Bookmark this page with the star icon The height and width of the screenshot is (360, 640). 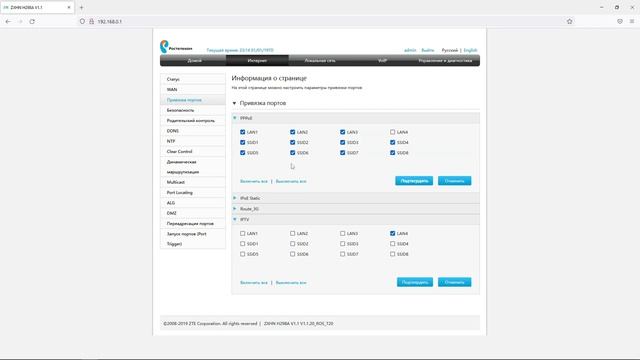pyautogui.click(x=569, y=21)
